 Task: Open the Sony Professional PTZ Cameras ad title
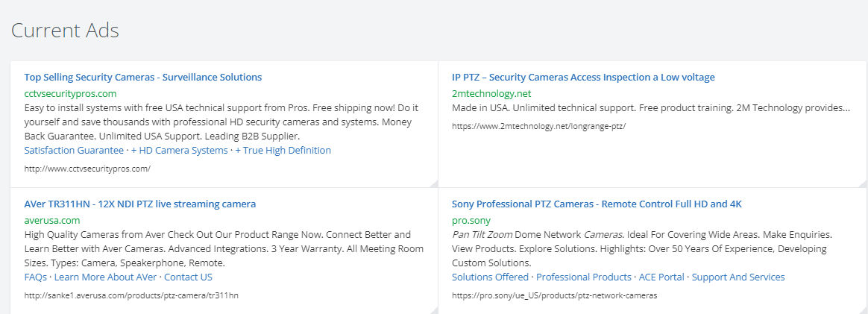click(x=597, y=204)
